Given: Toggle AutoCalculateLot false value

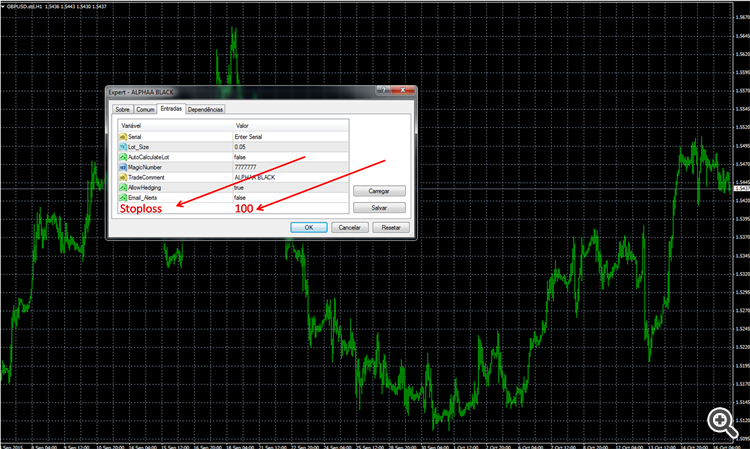Looking at the screenshot, I should [x=291, y=157].
